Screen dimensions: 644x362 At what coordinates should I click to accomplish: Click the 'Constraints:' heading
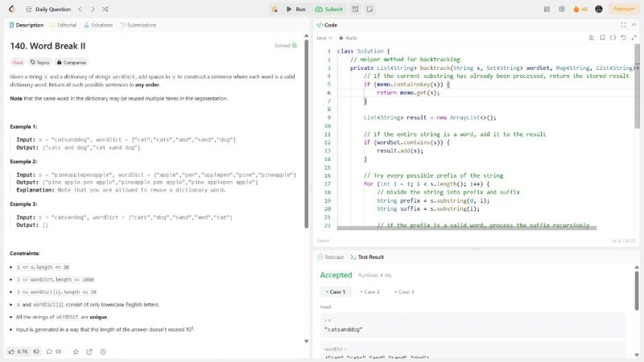click(x=25, y=253)
